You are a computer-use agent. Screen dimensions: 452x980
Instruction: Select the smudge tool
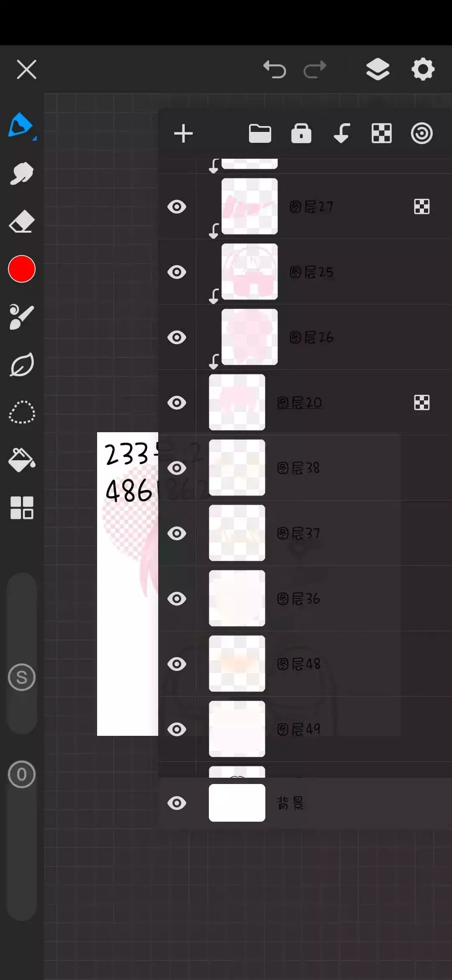pos(21,173)
